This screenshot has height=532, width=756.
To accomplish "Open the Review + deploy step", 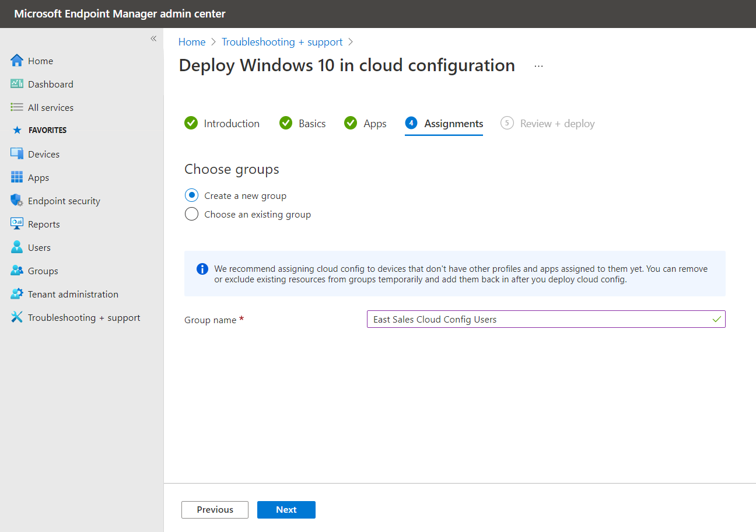I will coord(548,124).
